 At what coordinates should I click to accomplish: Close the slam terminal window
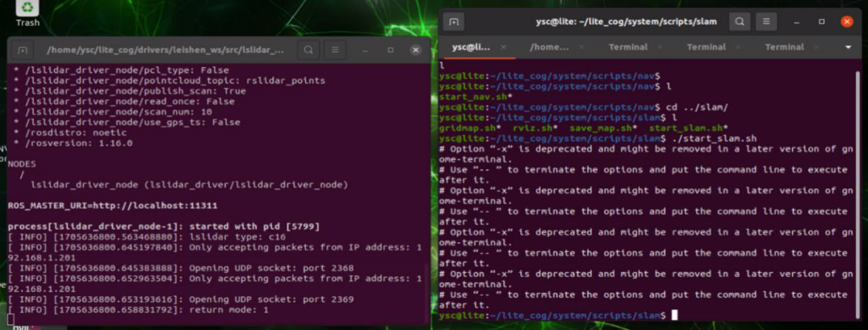(x=846, y=22)
